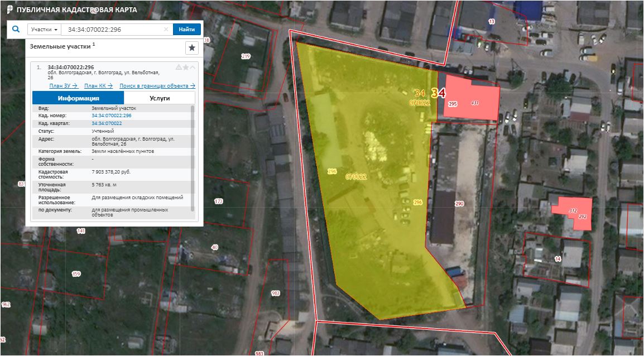Open the Участки search type dropdown
644x356 pixels.
tap(44, 30)
